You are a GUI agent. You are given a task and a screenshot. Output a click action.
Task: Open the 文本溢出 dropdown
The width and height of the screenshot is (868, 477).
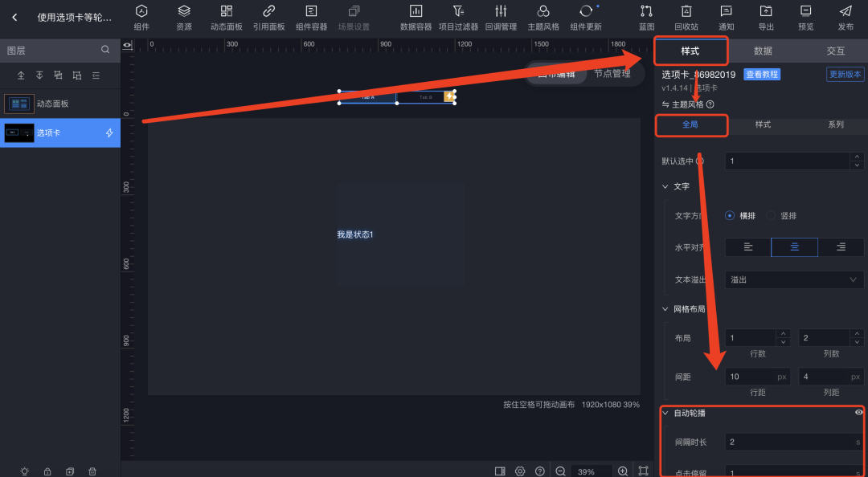pos(794,280)
